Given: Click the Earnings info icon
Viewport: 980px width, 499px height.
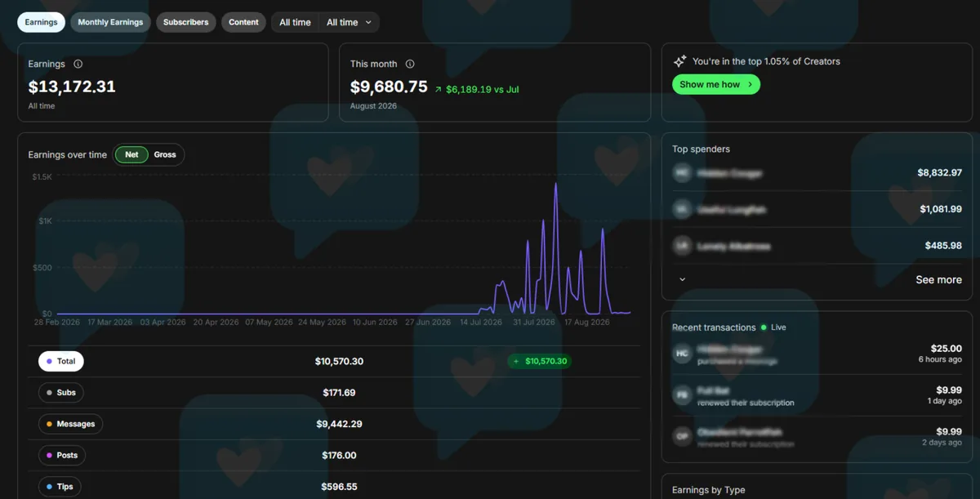Looking at the screenshot, I should pyautogui.click(x=78, y=64).
